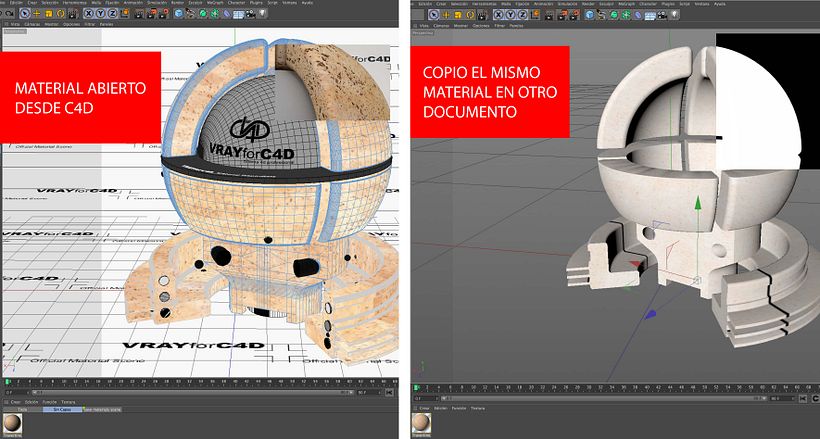Viewport: 820px width, 439px height.
Task: Open green generator objects icon, right window
Action: click(x=613, y=15)
